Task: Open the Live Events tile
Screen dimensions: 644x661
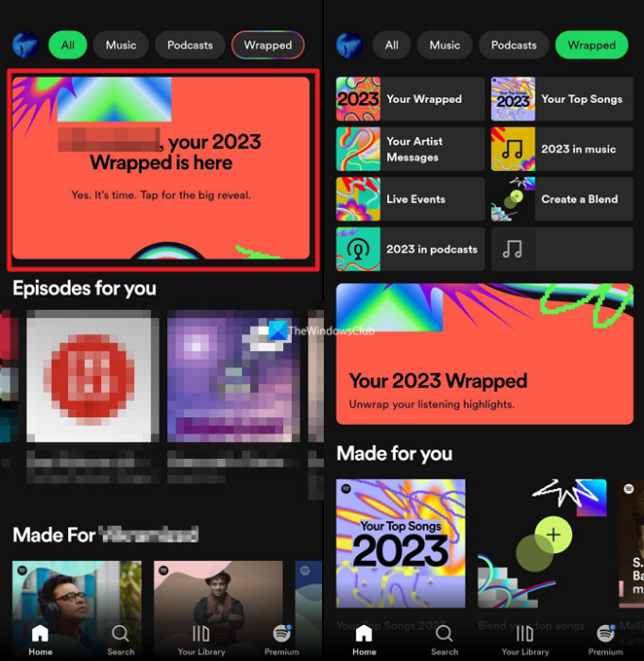Action: pyautogui.click(x=411, y=199)
